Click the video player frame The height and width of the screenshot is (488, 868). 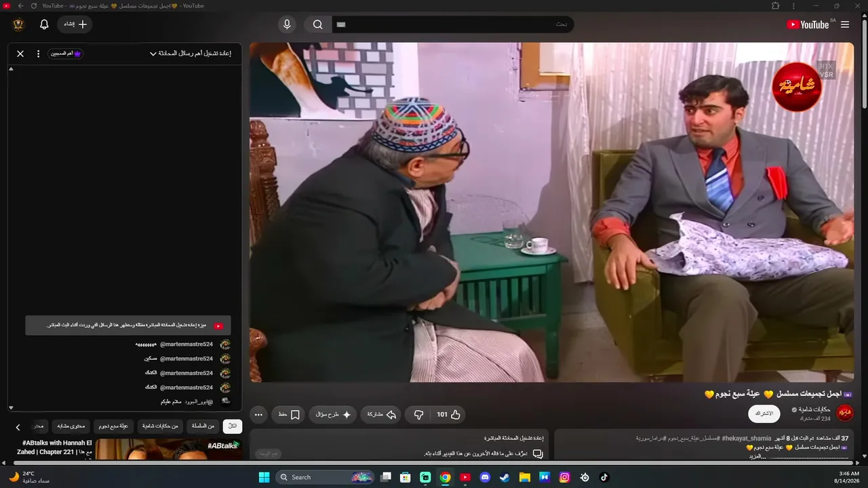click(x=551, y=212)
